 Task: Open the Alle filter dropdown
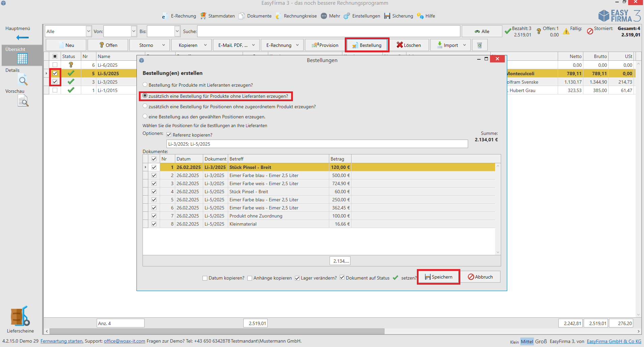click(89, 31)
